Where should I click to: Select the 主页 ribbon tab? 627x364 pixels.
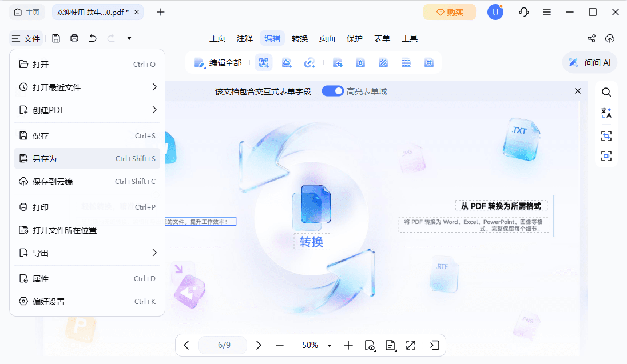217,38
